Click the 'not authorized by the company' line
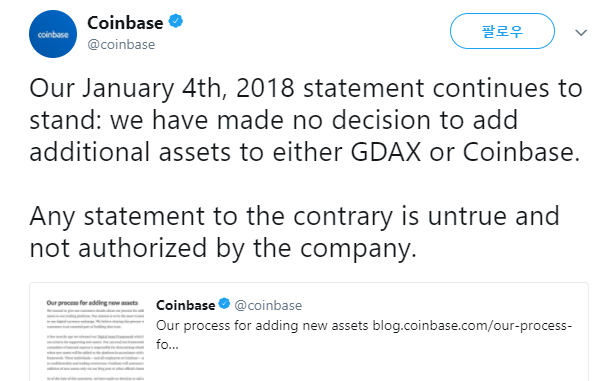Viewport: 604px width, 381px height. (x=223, y=248)
